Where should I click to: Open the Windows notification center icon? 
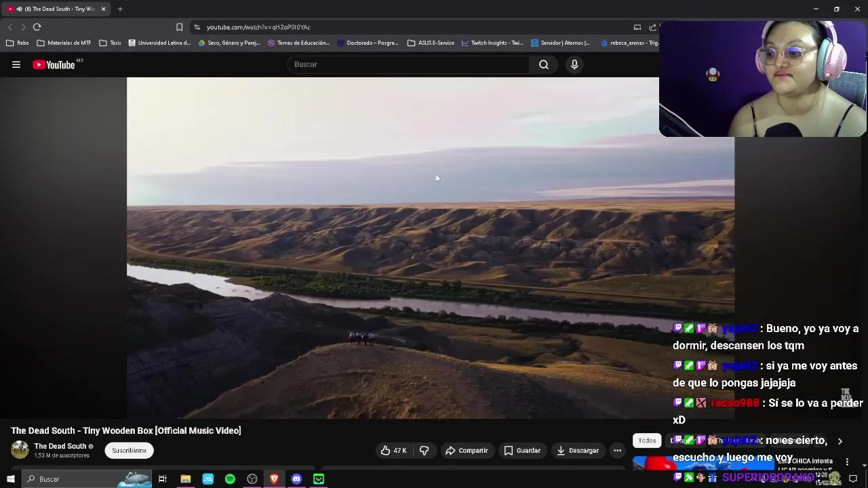(853, 479)
